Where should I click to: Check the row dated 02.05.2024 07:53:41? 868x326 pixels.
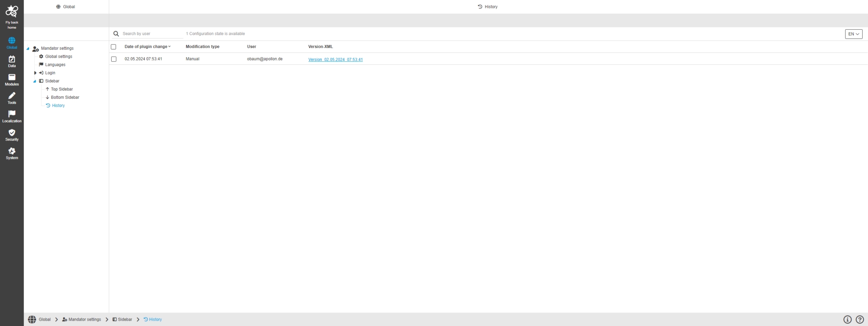pos(114,59)
